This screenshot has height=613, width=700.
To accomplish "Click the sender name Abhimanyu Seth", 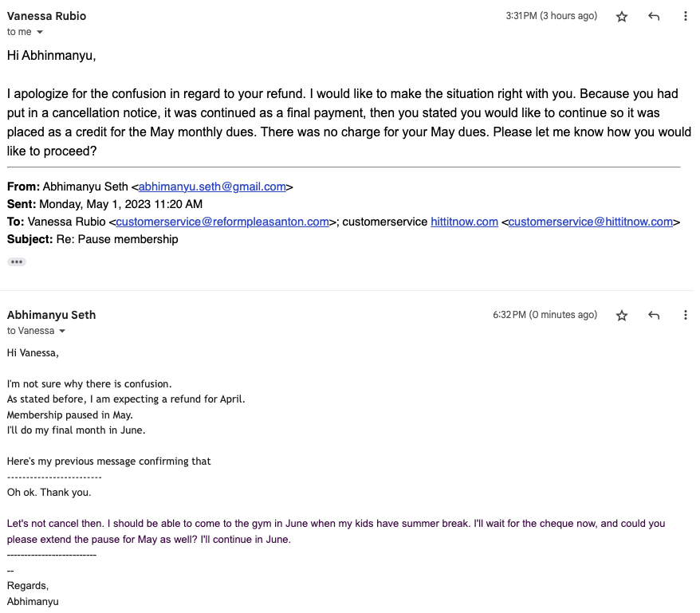I will (x=51, y=315).
